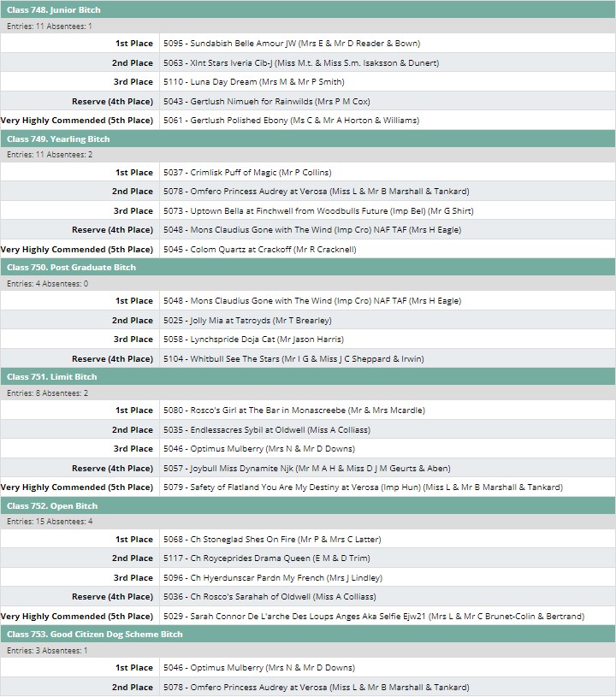Select Mons Claudius 1st Place in Class 750

312,301
